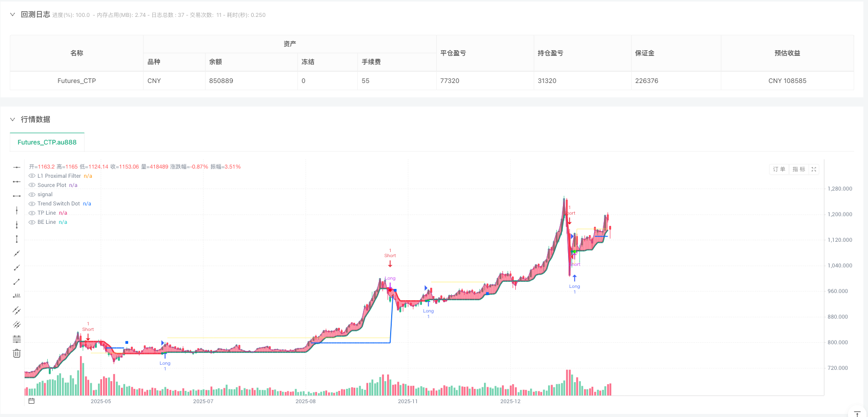This screenshot has width=868, height=417.
Task: Enter fullscreen chart mode
Action: point(814,170)
